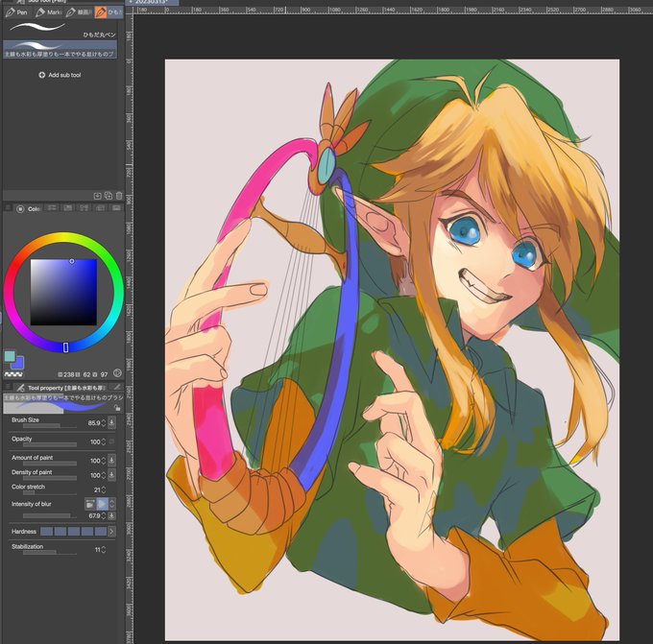This screenshot has height=644, width=653.
Task: Click the import sub tool material icon
Action: tap(97, 196)
